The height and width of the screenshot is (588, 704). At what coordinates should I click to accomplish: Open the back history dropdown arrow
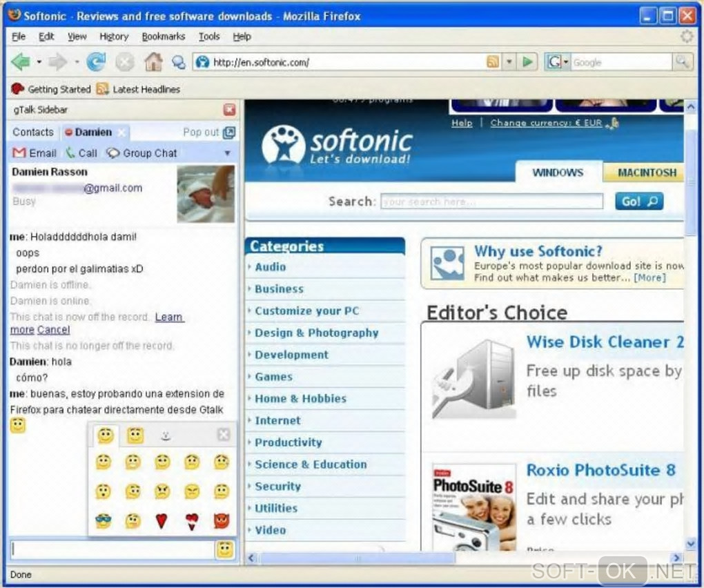(x=39, y=62)
